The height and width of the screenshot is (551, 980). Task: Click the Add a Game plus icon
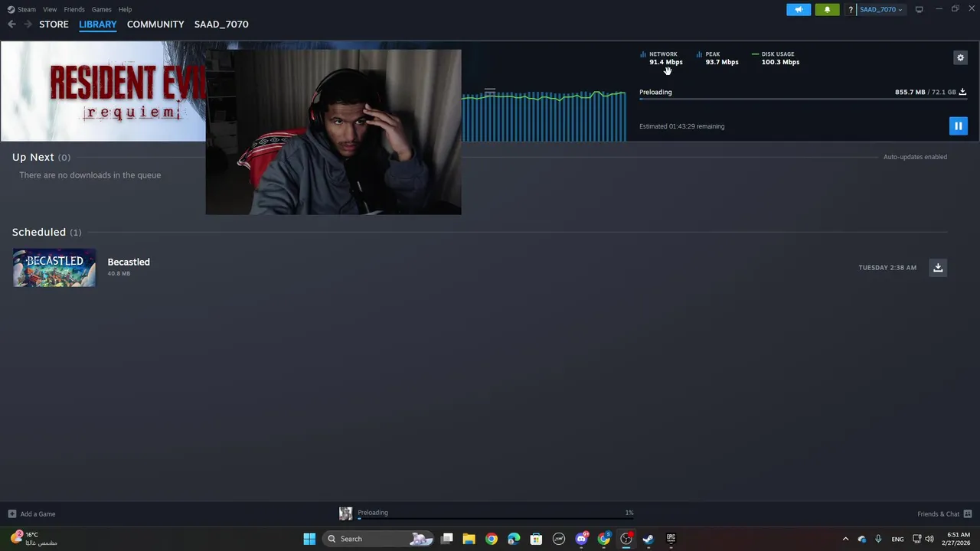click(11, 514)
